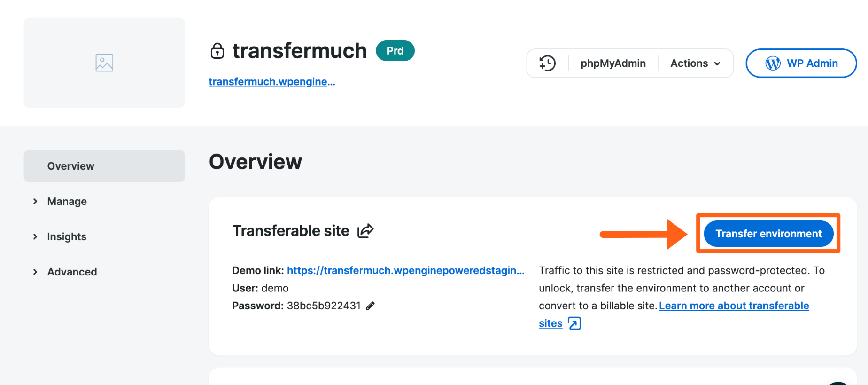Select the Overview sidebar item
Screen dimensions: 868x385
(x=70, y=166)
